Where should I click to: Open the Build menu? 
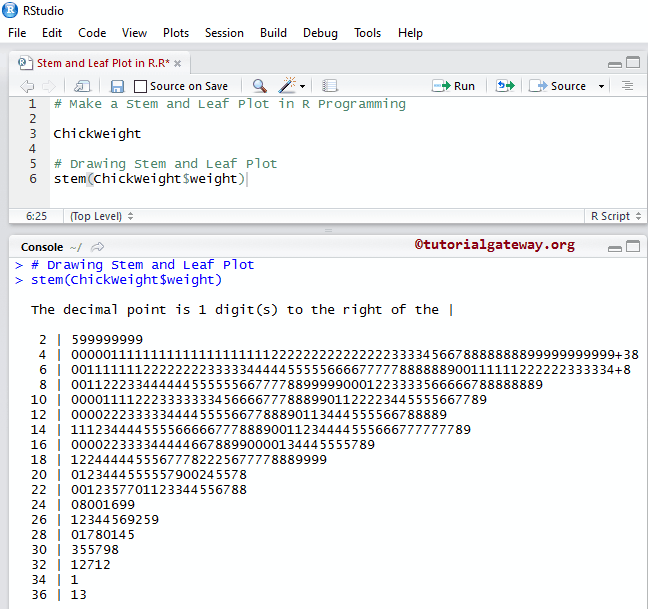tap(273, 33)
